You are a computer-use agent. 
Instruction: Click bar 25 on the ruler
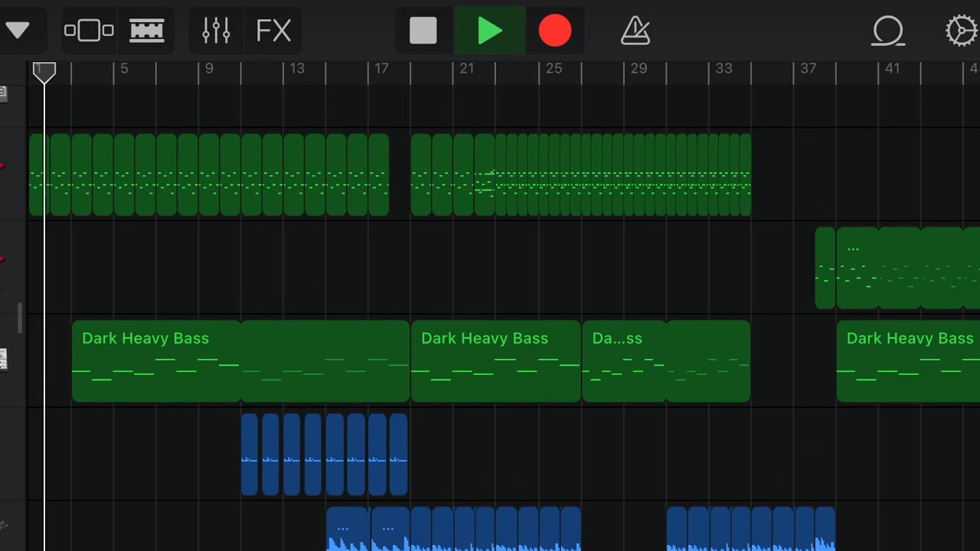tap(554, 69)
